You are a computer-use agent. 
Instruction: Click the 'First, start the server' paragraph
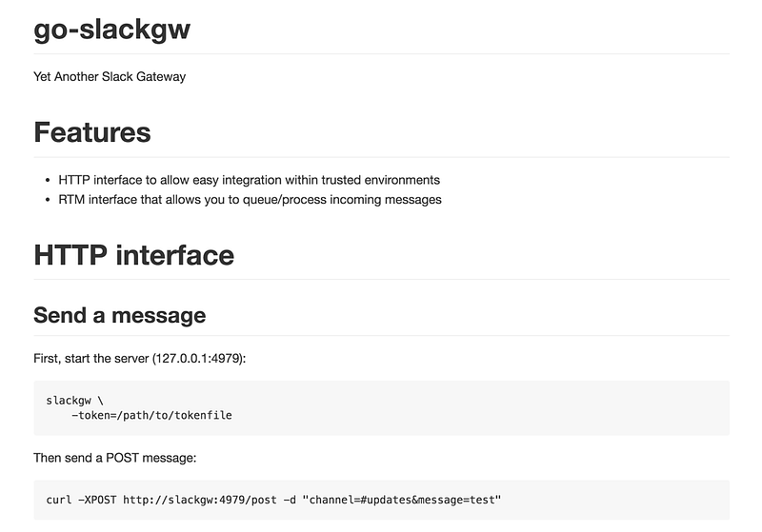pos(139,359)
